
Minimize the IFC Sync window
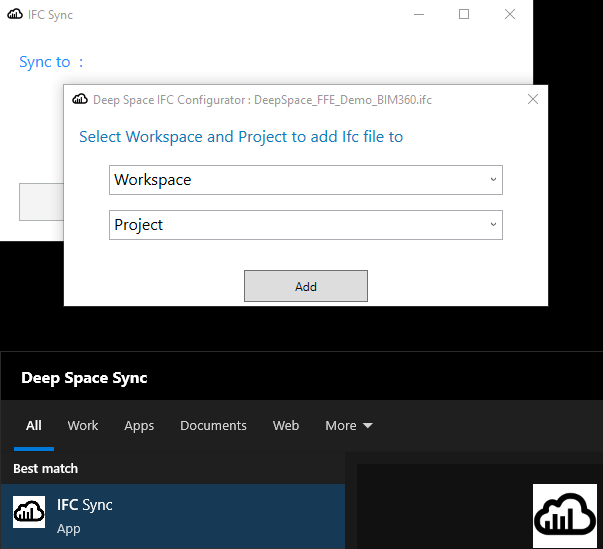[419, 14]
